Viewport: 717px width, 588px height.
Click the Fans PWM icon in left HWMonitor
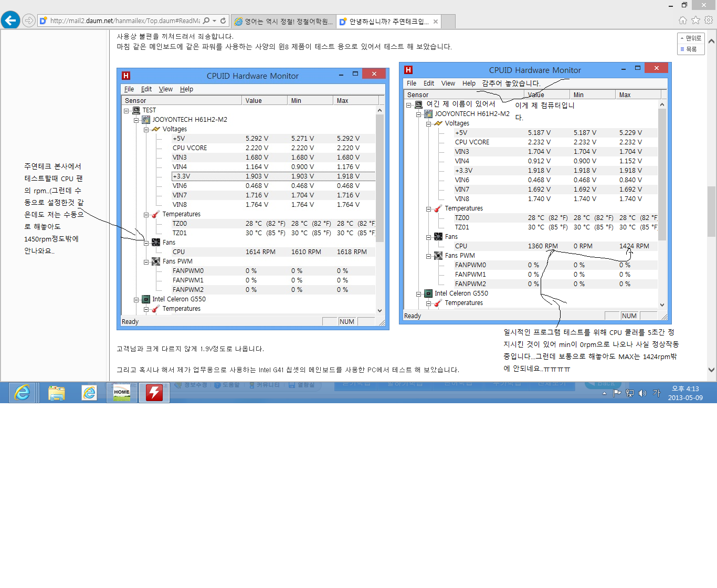pyautogui.click(x=156, y=261)
